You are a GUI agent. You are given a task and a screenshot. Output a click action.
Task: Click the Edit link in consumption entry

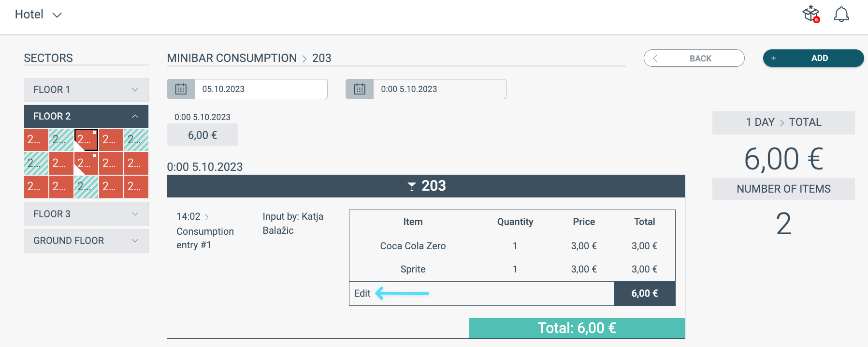click(x=362, y=293)
